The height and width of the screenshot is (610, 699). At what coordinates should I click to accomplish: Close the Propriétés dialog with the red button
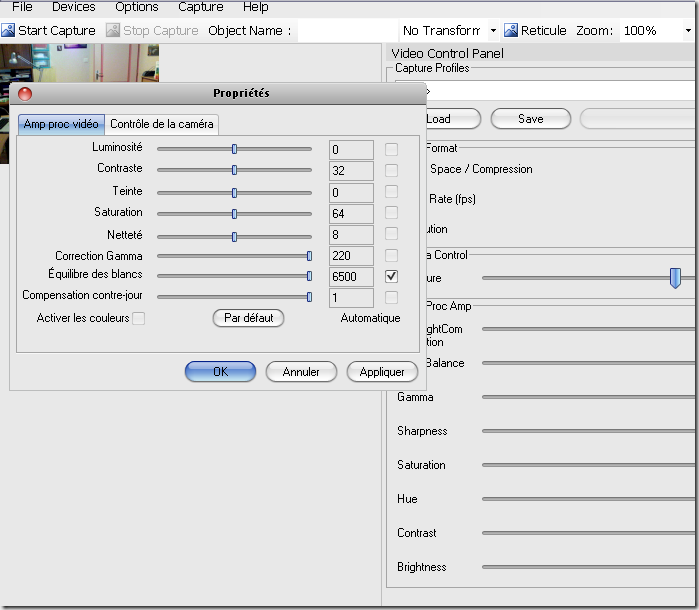[x=25, y=94]
